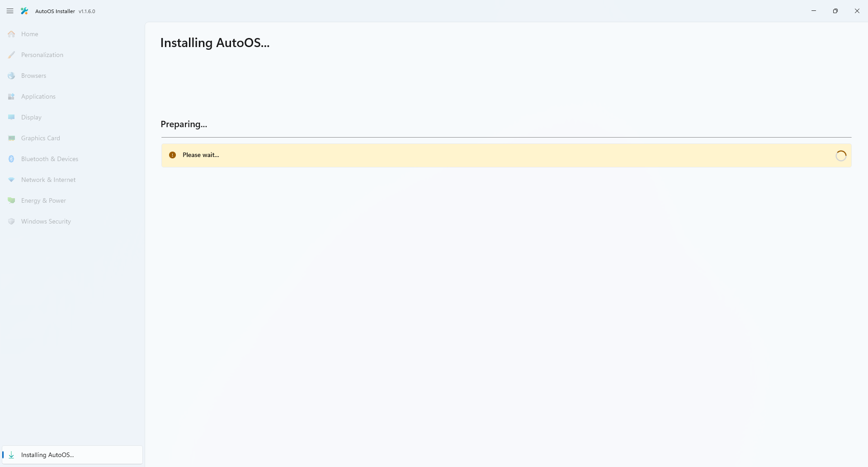The image size is (868, 467).
Task: Click the Windows Security shield icon
Action: pos(11,221)
